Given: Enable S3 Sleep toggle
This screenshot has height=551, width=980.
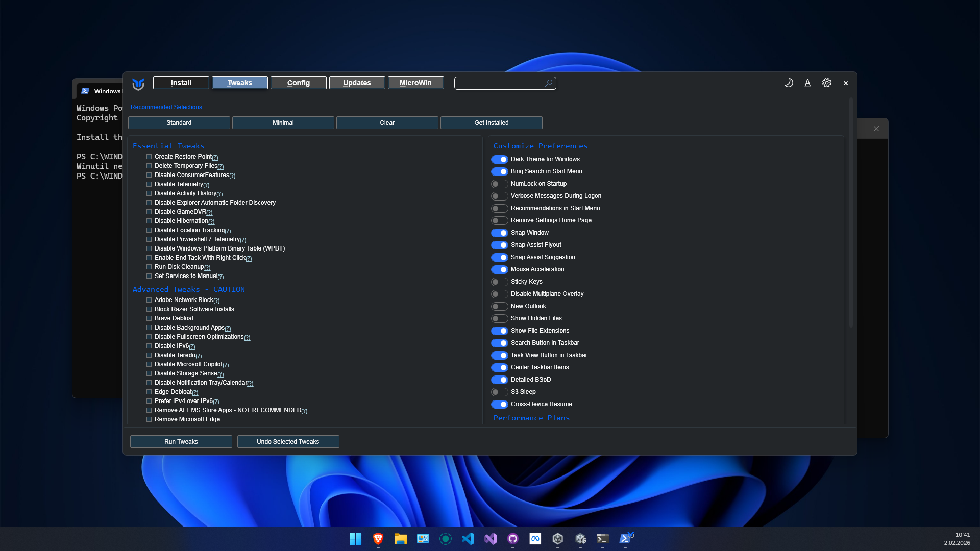Looking at the screenshot, I should coord(500,392).
